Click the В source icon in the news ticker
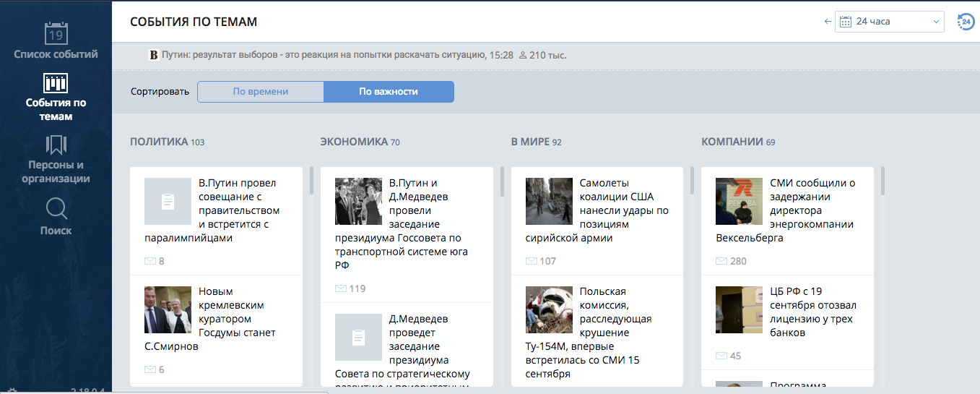The image size is (980, 394). click(x=153, y=55)
